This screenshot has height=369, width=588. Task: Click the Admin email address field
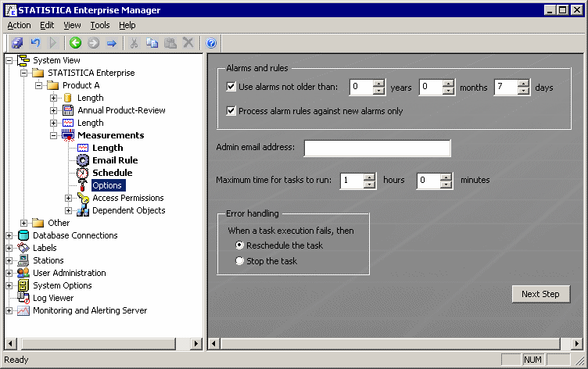click(377, 148)
